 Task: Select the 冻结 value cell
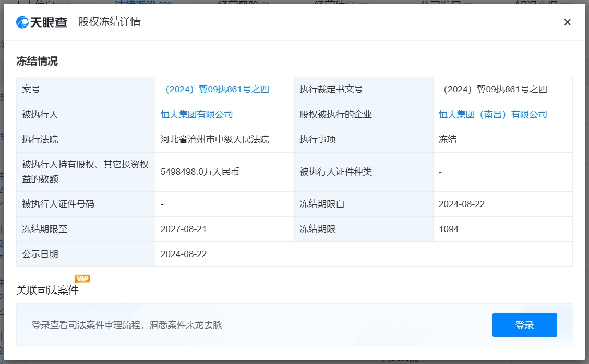[502, 139]
